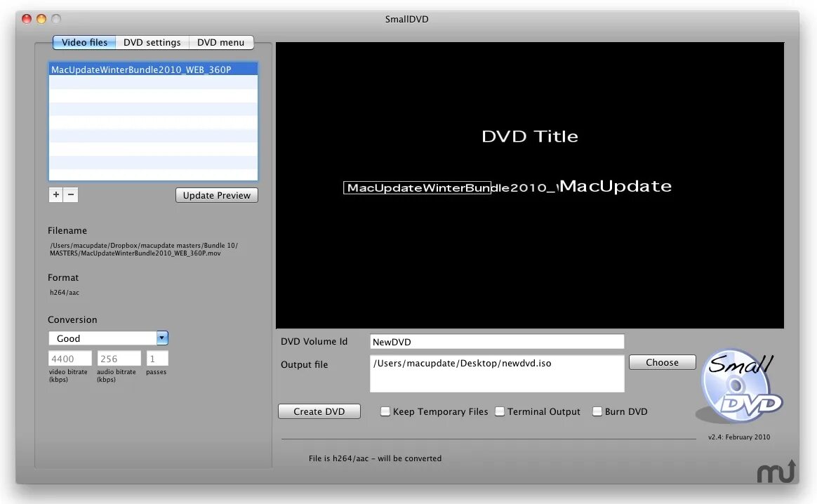The image size is (817, 504).
Task: Enable the Burn DVD checkbox
Action: (x=597, y=411)
